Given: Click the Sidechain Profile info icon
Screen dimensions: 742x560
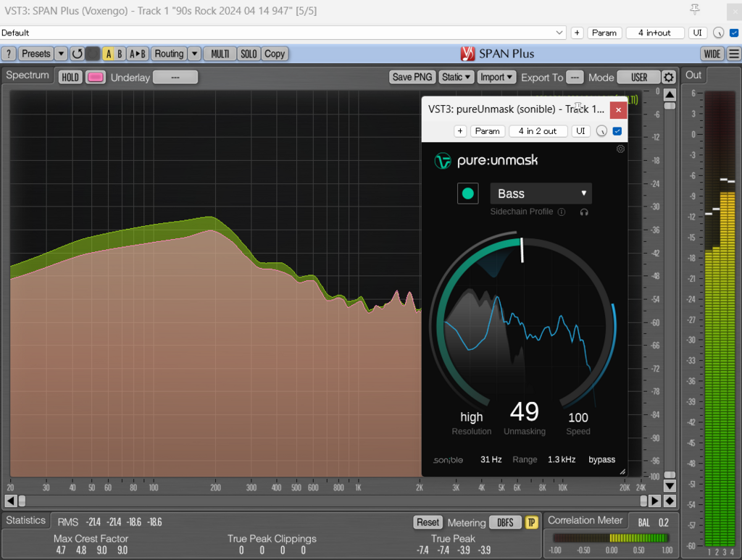Looking at the screenshot, I should pyautogui.click(x=562, y=212).
